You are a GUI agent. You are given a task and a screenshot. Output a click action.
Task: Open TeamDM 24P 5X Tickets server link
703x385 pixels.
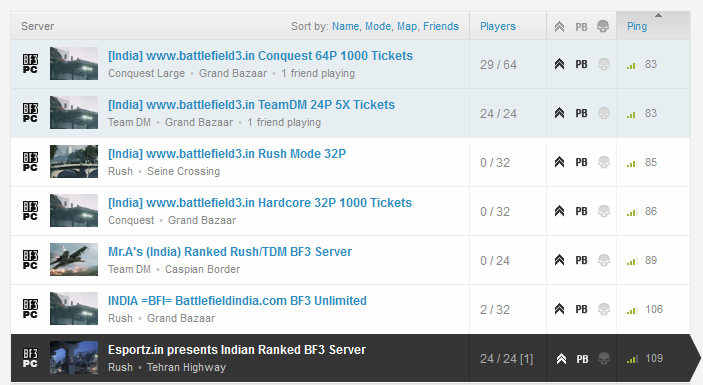(251, 105)
